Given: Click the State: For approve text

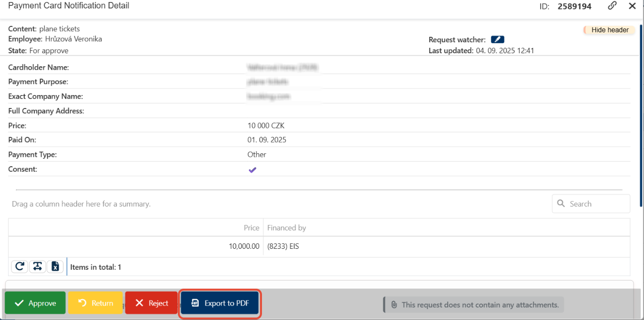Looking at the screenshot, I should click(x=38, y=51).
